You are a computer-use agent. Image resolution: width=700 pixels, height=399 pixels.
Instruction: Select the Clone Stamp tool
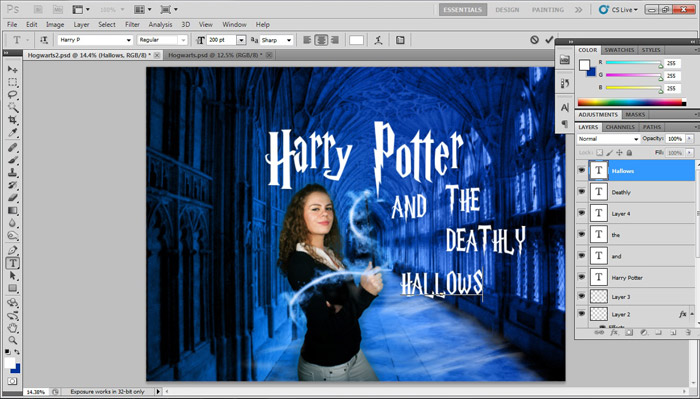pyautogui.click(x=12, y=173)
